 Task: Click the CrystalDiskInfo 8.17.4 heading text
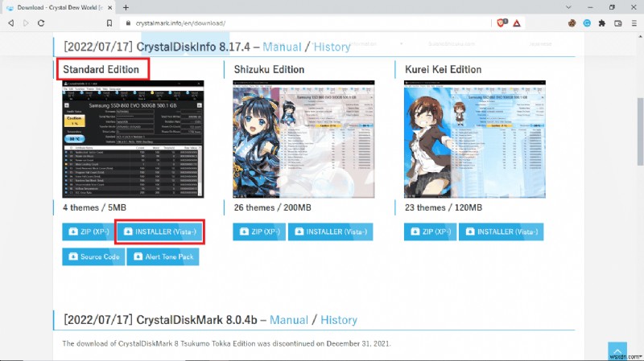point(193,47)
